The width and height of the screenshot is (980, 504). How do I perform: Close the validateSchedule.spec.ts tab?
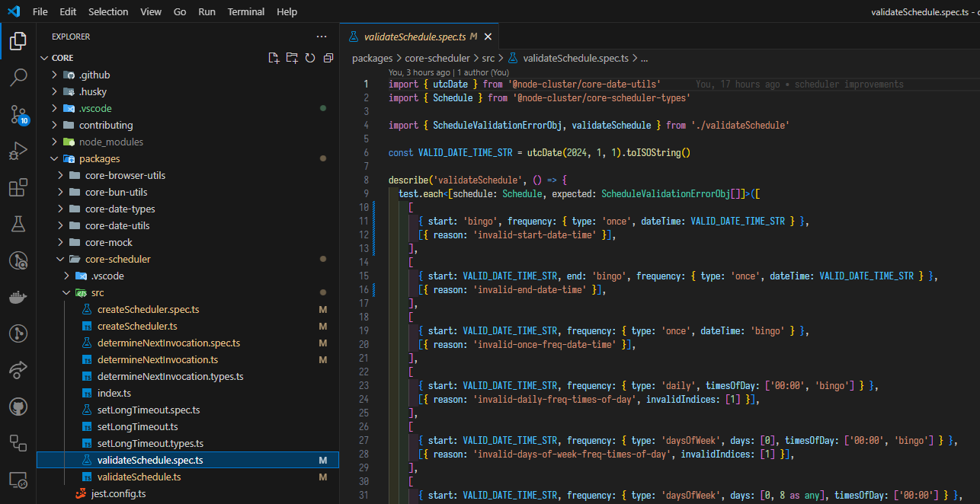(x=488, y=37)
